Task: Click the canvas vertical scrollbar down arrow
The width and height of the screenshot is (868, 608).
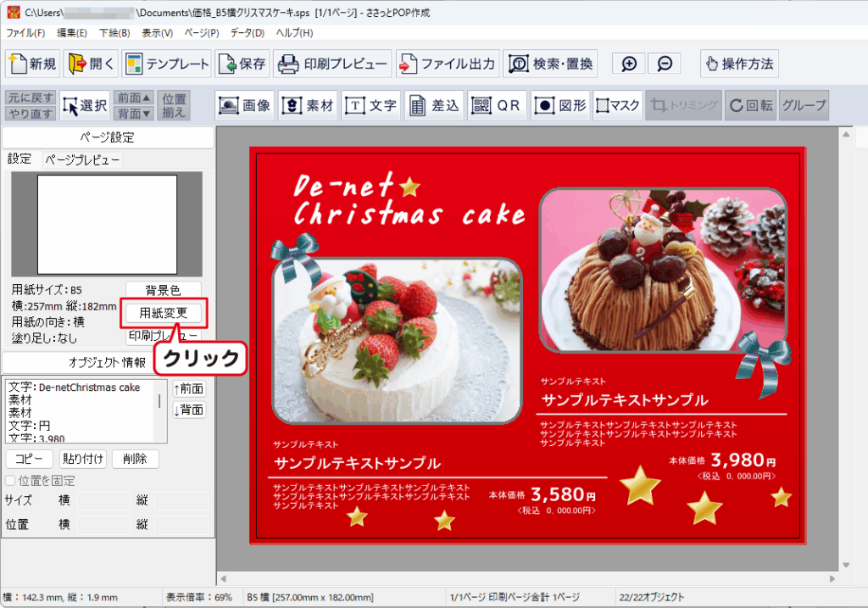Action: pos(845,564)
